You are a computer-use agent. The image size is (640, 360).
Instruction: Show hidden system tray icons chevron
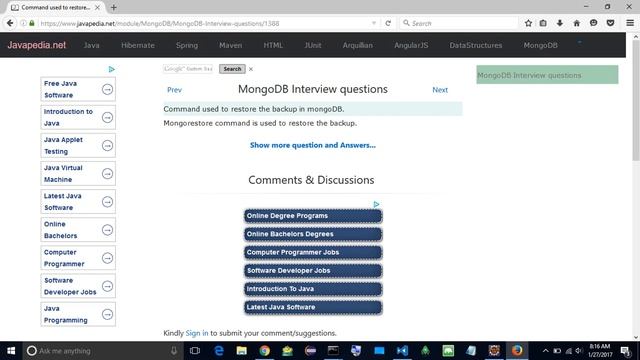click(545, 351)
